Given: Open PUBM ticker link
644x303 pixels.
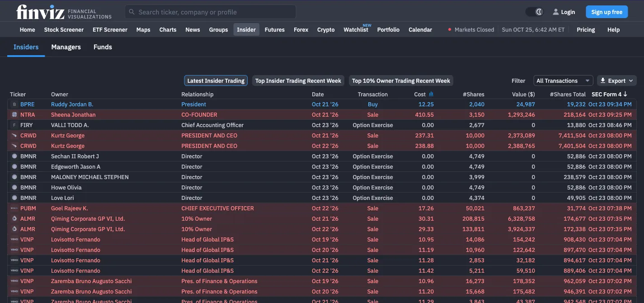Looking at the screenshot, I should click(28, 208).
